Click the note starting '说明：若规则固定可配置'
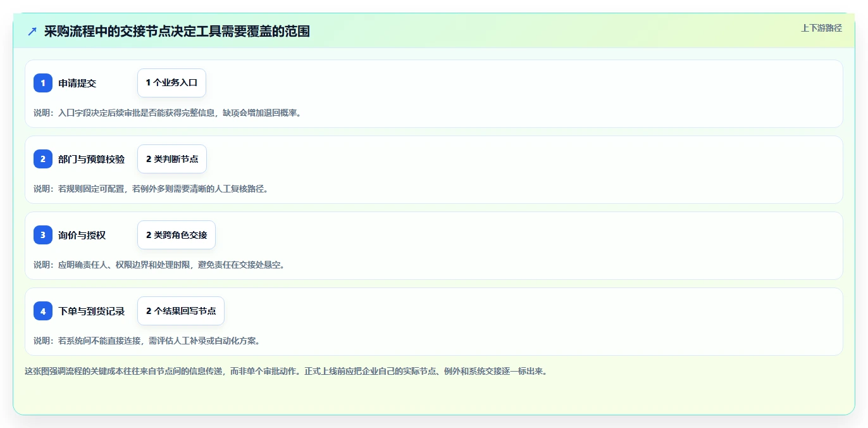The height and width of the screenshot is (428, 868). 151,189
